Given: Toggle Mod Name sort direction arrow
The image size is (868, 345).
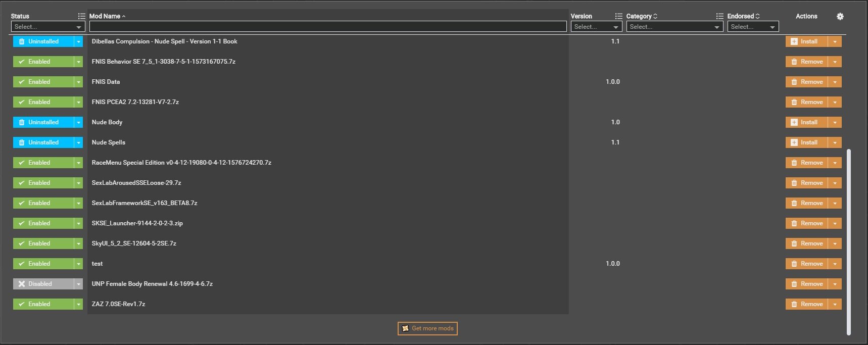Looking at the screenshot, I should pyautogui.click(x=124, y=16).
